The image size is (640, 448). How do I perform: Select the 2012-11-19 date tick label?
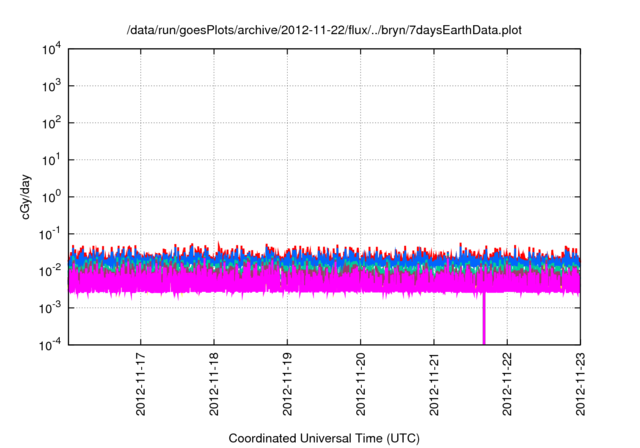click(287, 385)
